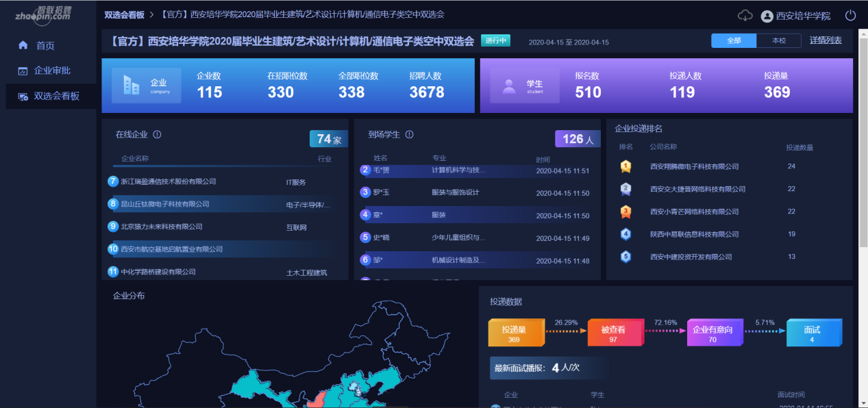Select the 全部 toggle option
Image resolution: width=868 pixels, height=408 pixels.
click(x=734, y=41)
